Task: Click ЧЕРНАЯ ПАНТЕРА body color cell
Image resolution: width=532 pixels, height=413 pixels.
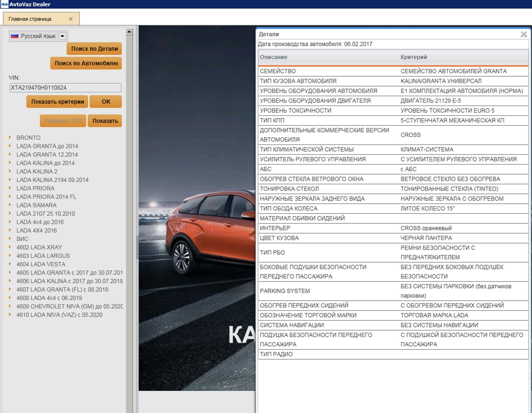Action: tap(426, 238)
